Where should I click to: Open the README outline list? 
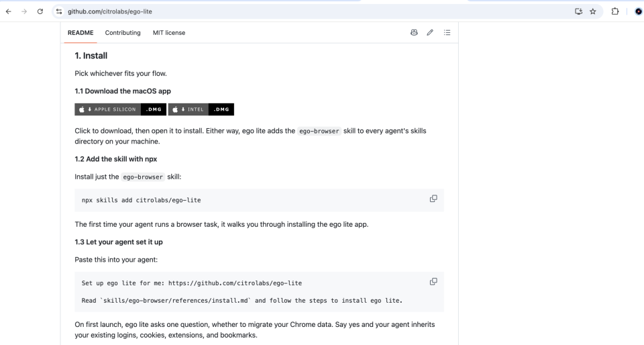tap(447, 32)
